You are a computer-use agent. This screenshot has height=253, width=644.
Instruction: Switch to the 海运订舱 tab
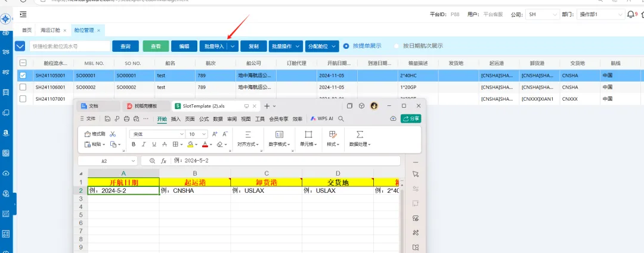[50, 30]
